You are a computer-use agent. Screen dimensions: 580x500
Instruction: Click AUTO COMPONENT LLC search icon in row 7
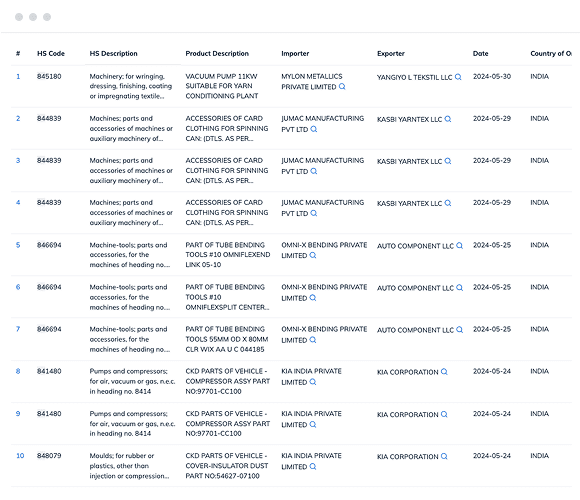459,330
